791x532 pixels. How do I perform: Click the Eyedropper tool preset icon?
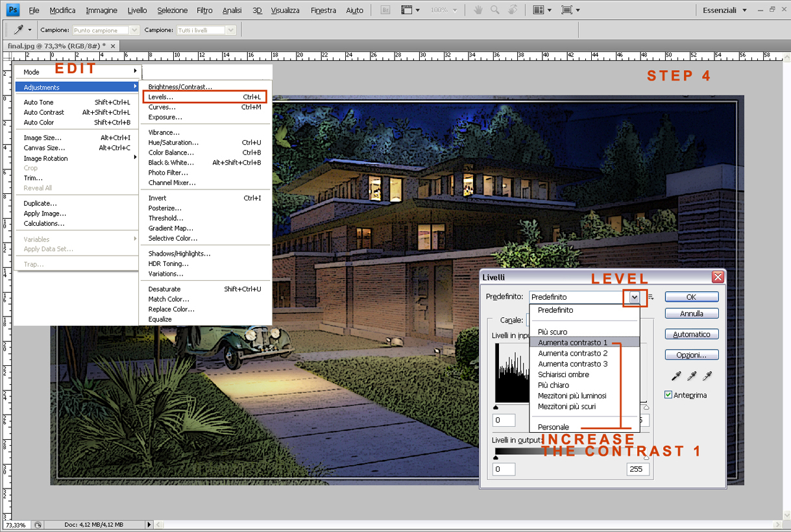pos(19,30)
